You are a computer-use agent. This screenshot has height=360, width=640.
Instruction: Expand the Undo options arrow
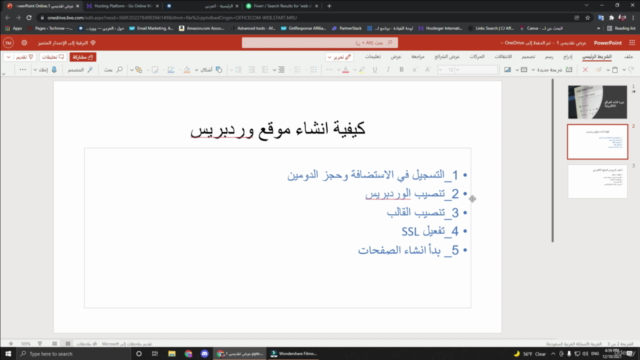pyautogui.click(x=624, y=70)
